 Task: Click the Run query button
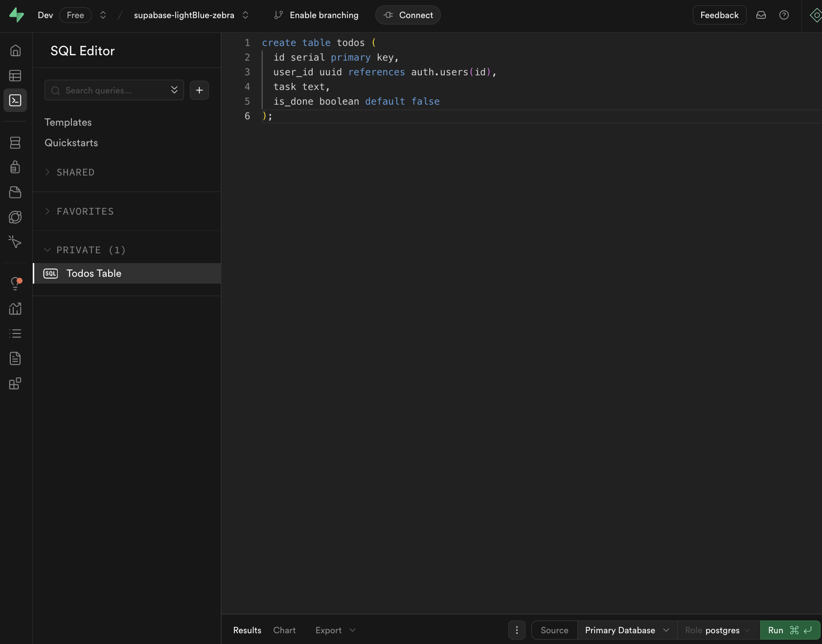(790, 630)
